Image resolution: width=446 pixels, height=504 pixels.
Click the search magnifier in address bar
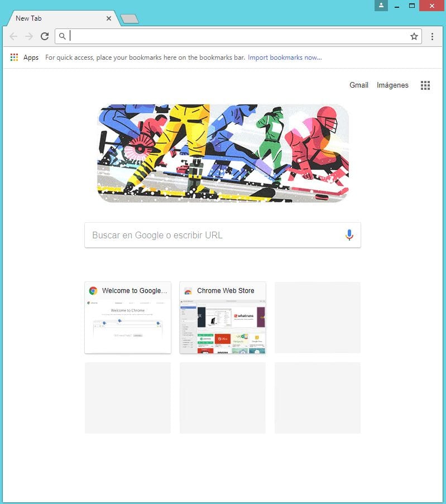pos(63,36)
